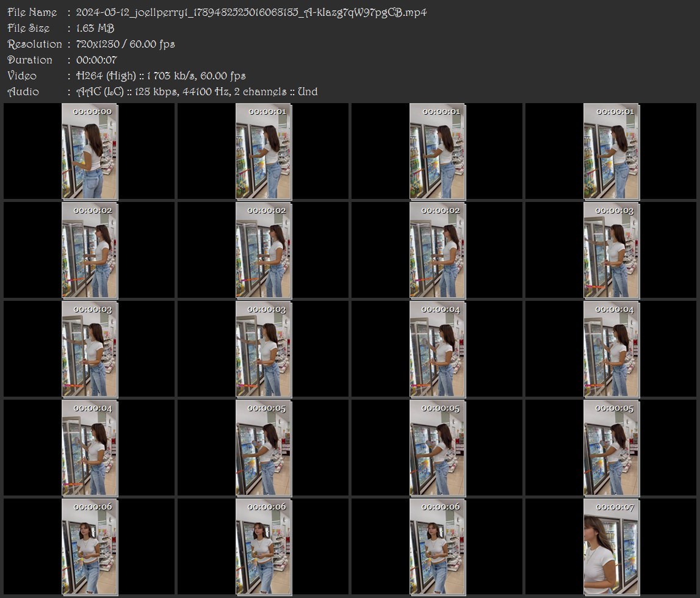Choose the third thumbnail stamped 00:00:05
The width and height of the screenshot is (700, 598).
pyautogui.click(x=611, y=448)
